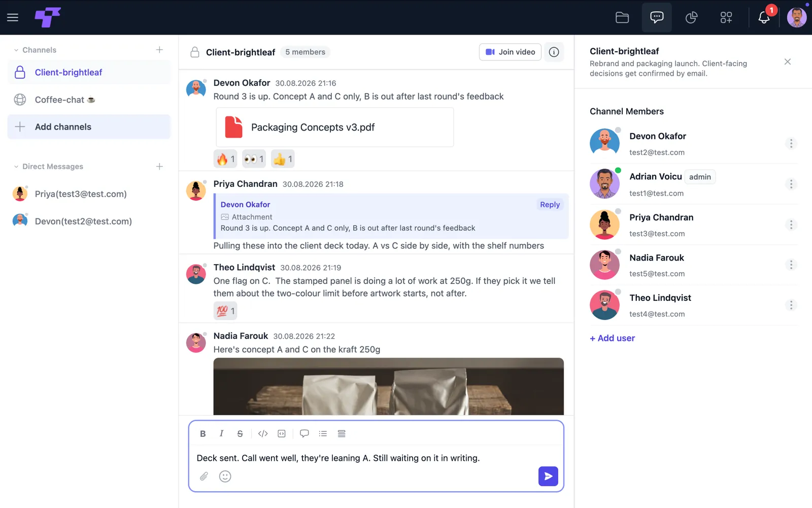Apply italic formatting in message editor
Screen dimensions: 812x508
tap(221, 433)
